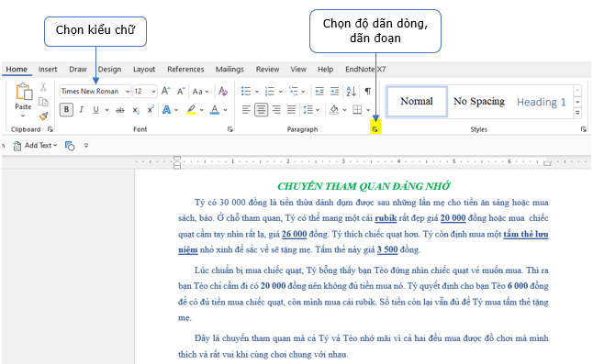Click the first line indent marker on ruler
Viewport: 593px width, 364px height.
coord(177,159)
